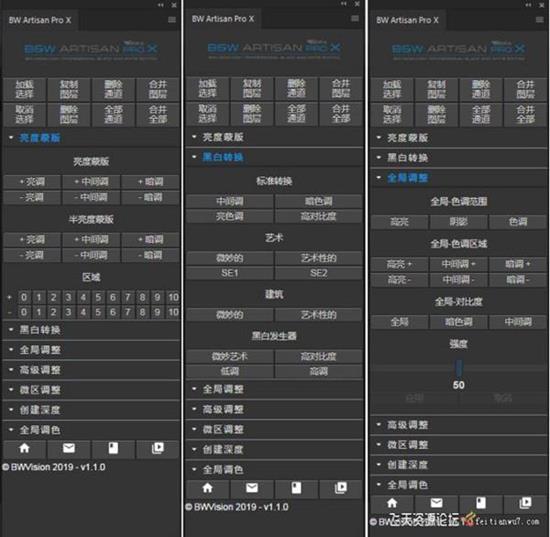Open home icon in right panel

[392, 503]
